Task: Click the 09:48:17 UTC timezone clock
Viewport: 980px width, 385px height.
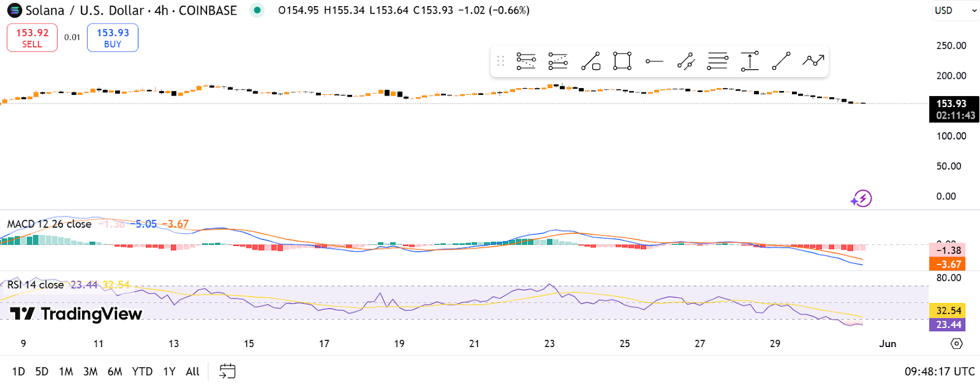Action: coord(939,372)
